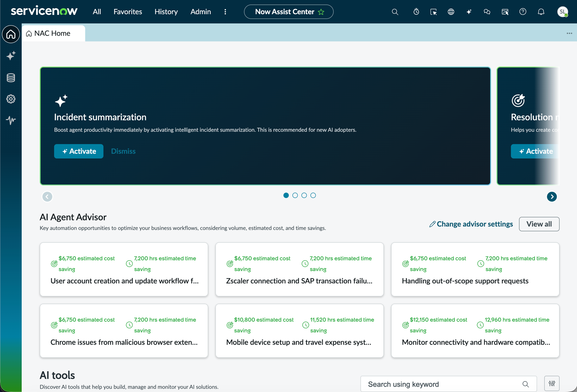Open global search magnifier in header
This screenshot has height=392, width=577.
coord(395,12)
